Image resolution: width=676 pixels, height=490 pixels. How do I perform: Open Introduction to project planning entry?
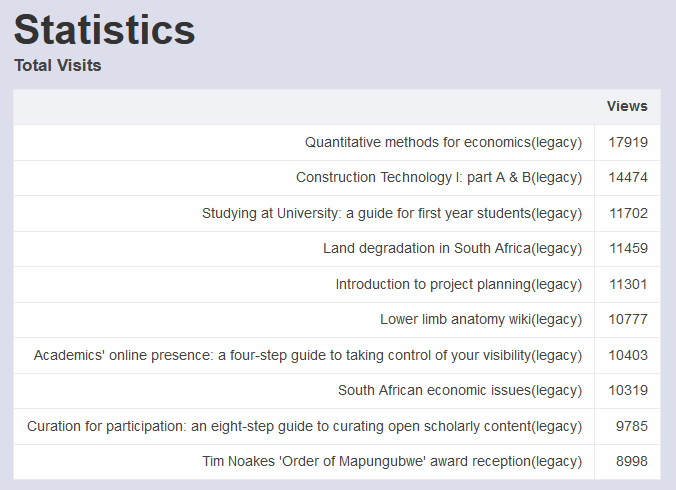(459, 284)
